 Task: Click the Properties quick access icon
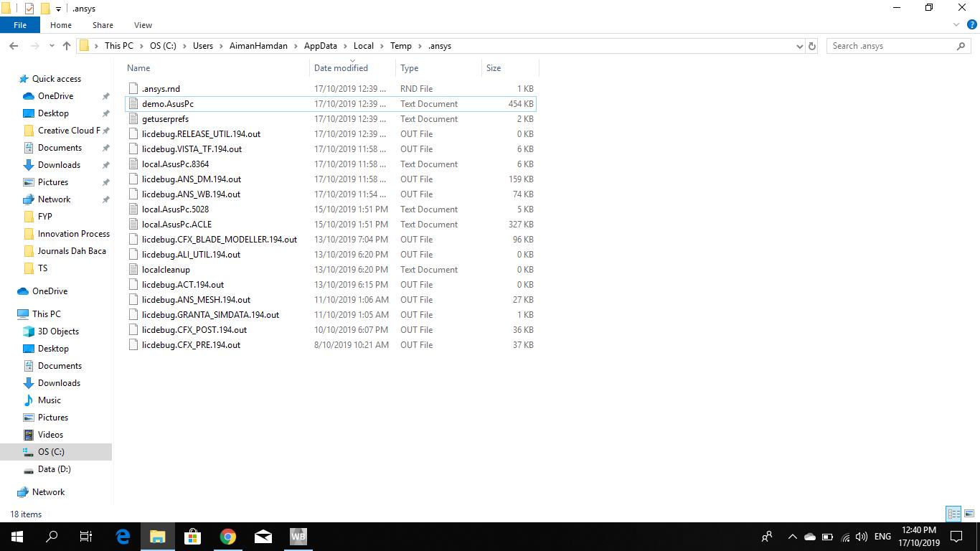[x=29, y=9]
